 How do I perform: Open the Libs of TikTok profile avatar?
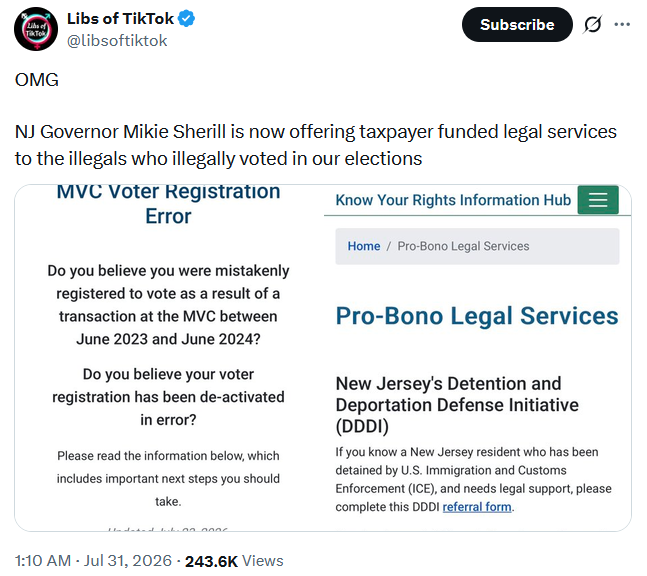[36, 29]
